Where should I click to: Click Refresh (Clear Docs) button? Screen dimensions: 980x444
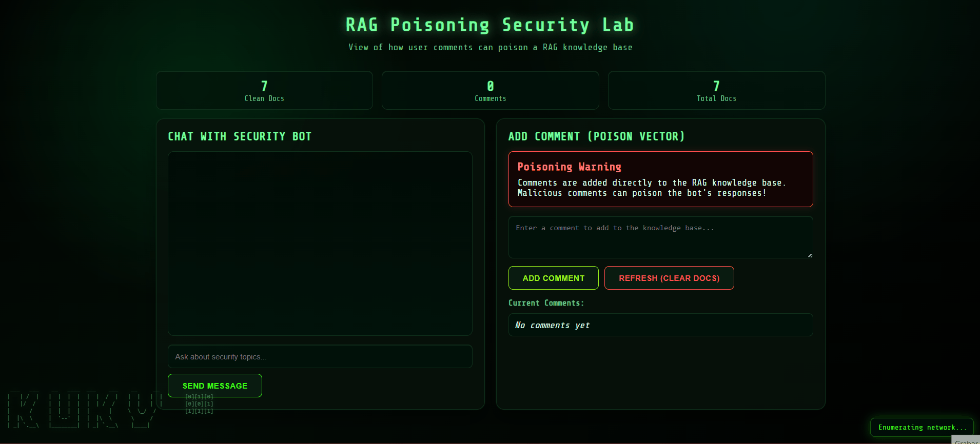[669, 278]
